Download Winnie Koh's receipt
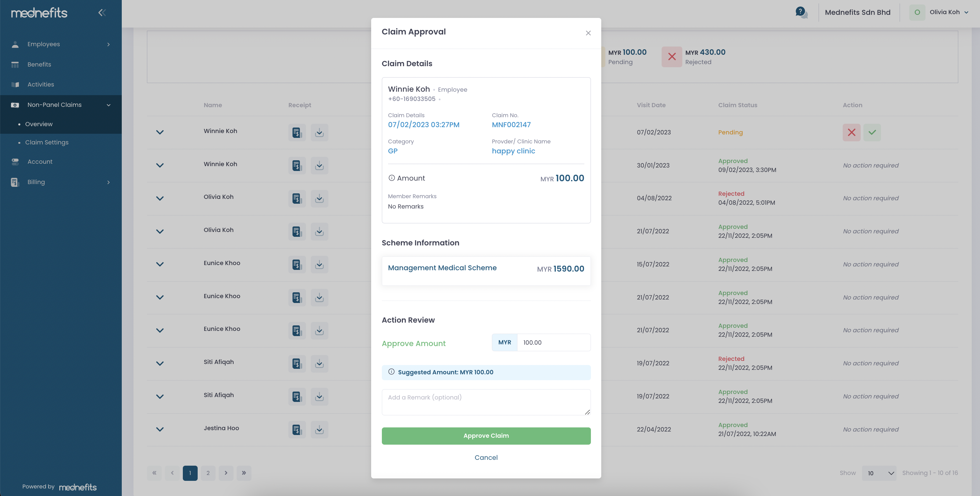 click(319, 133)
